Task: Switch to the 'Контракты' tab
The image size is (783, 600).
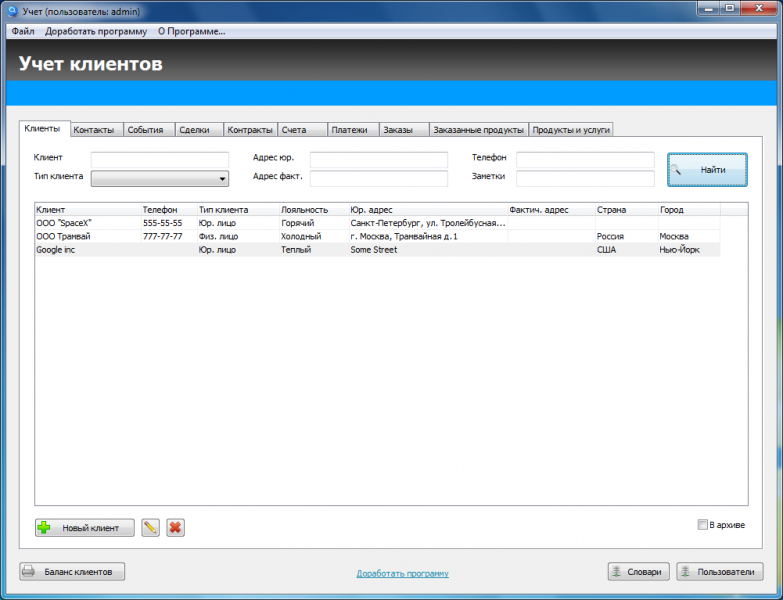Action: (x=250, y=130)
